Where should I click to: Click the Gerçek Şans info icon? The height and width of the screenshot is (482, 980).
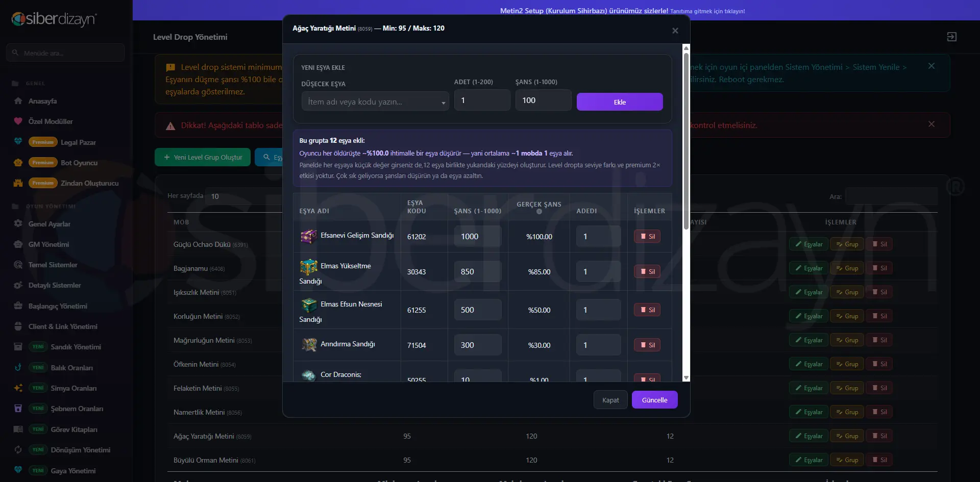point(539,212)
